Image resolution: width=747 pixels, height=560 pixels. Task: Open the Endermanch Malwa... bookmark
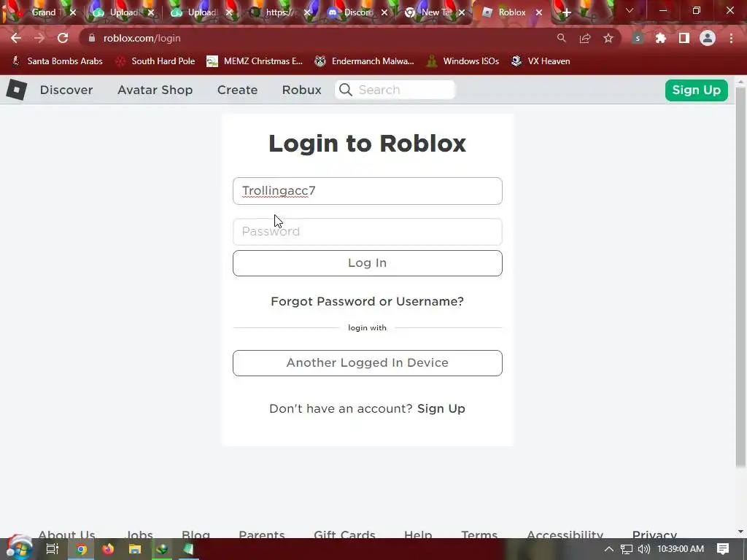pyautogui.click(x=365, y=61)
